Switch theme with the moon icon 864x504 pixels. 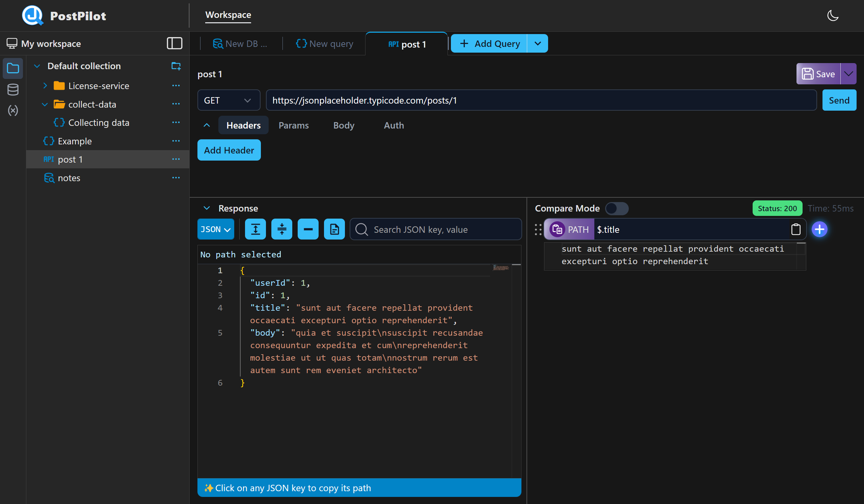[x=833, y=16]
